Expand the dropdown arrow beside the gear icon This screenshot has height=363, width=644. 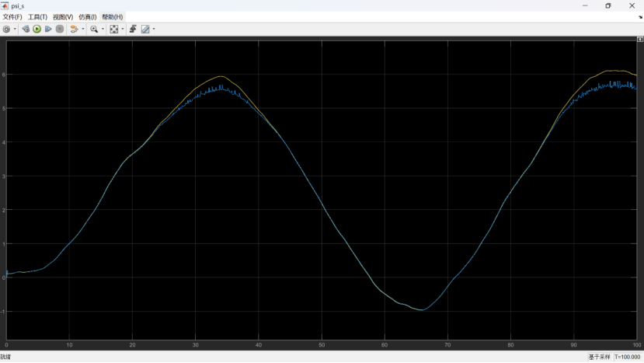pyautogui.click(x=15, y=29)
